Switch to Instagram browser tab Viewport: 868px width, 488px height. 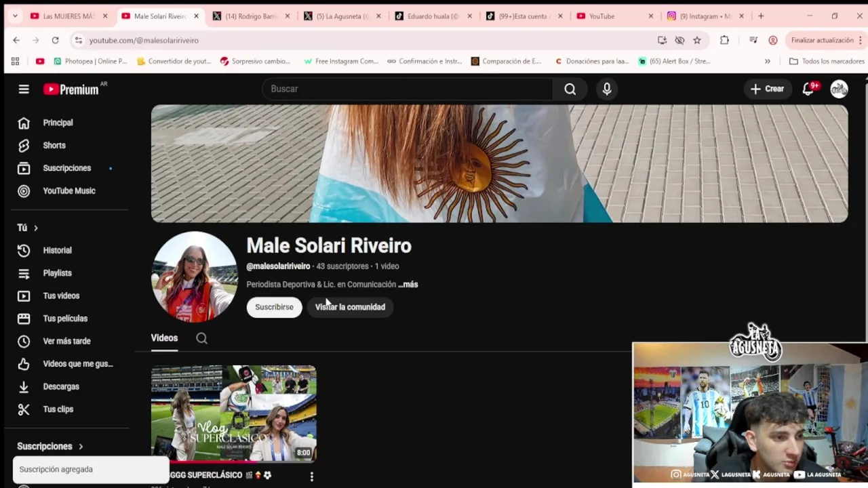[704, 16]
